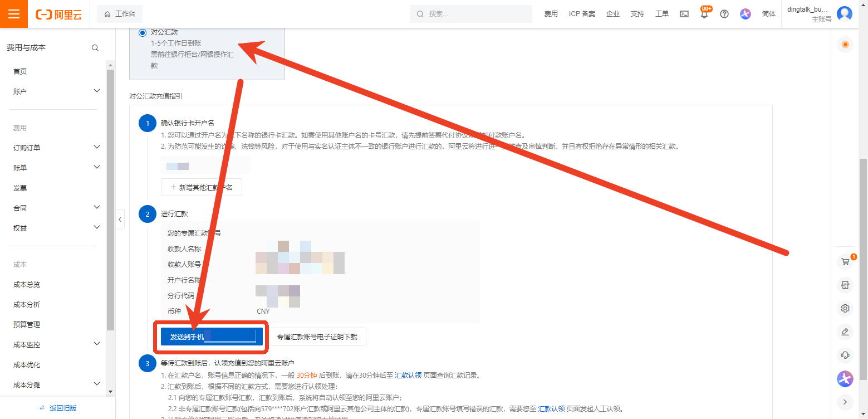This screenshot has width=868, height=419.
Task: Open the AI assistant icon in right sidebar
Action: coord(845,379)
